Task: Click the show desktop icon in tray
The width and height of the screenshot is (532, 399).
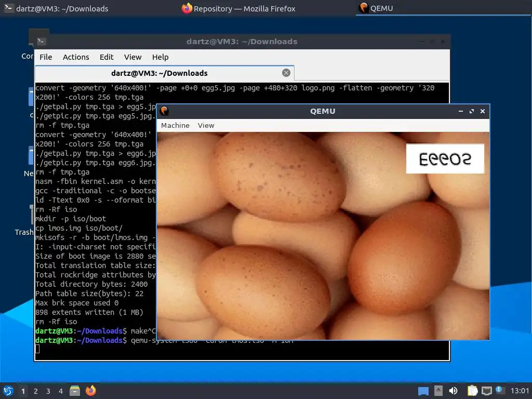Action: [423, 391]
